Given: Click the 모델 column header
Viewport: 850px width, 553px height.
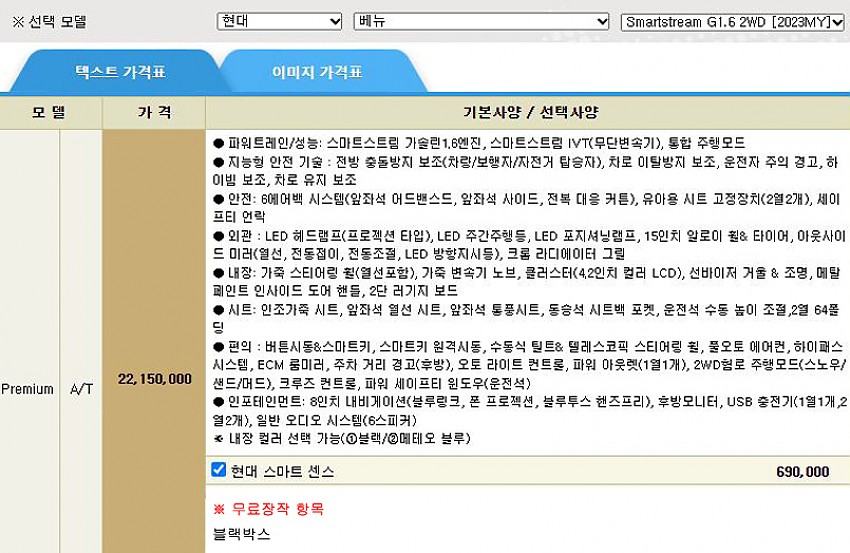Looking at the screenshot, I should point(48,112).
